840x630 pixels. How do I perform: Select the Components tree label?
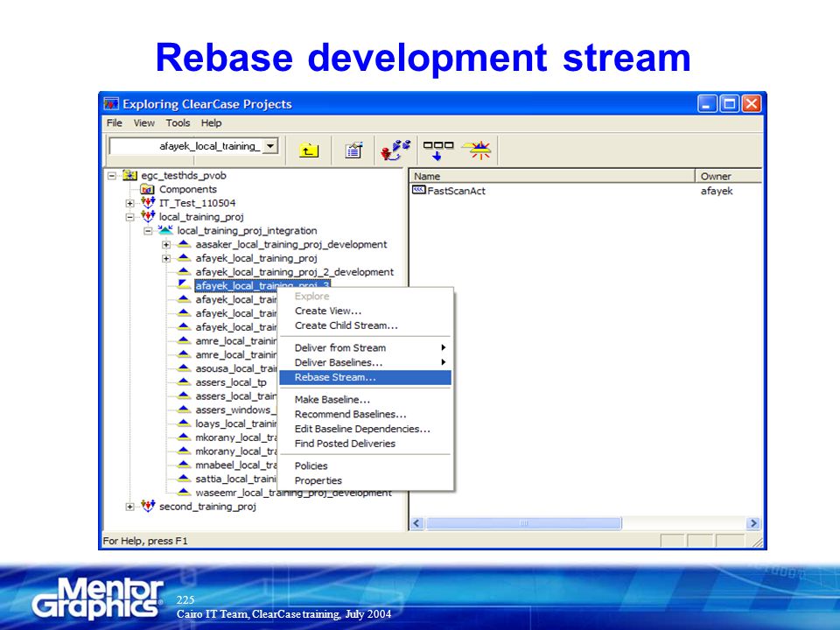187,189
